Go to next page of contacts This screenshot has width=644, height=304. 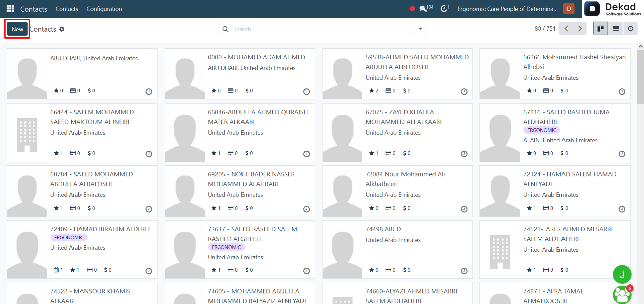tap(580, 29)
